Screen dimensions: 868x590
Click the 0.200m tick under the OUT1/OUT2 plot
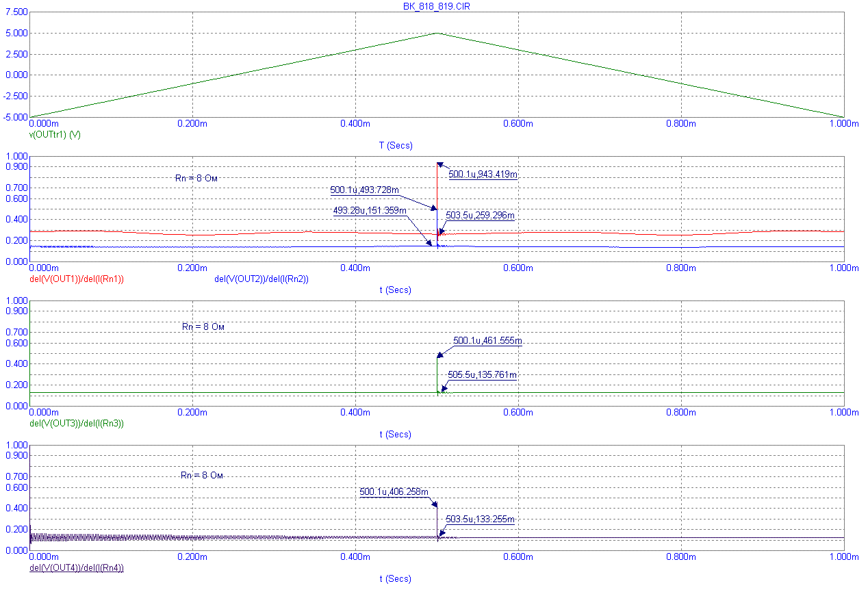(192, 268)
